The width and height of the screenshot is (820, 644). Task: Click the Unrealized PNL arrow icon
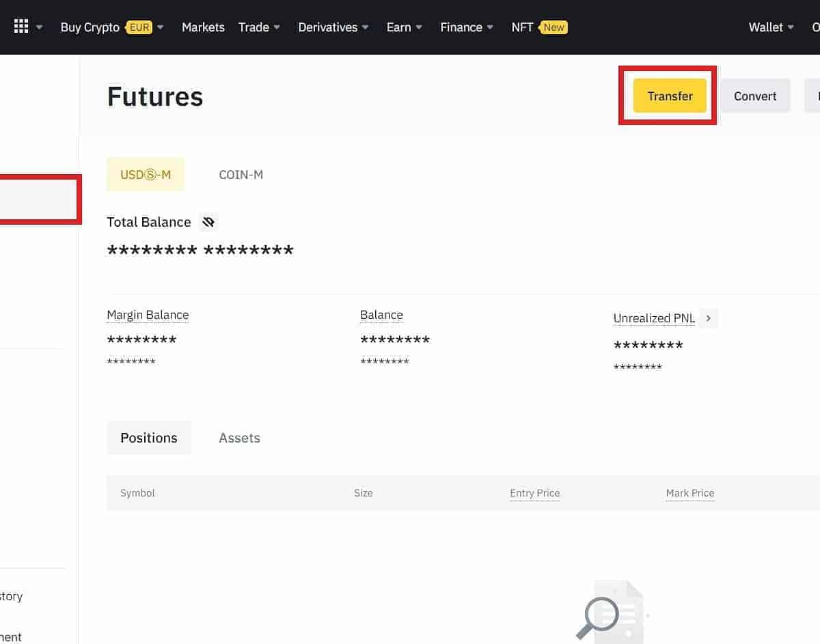coord(709,318)
